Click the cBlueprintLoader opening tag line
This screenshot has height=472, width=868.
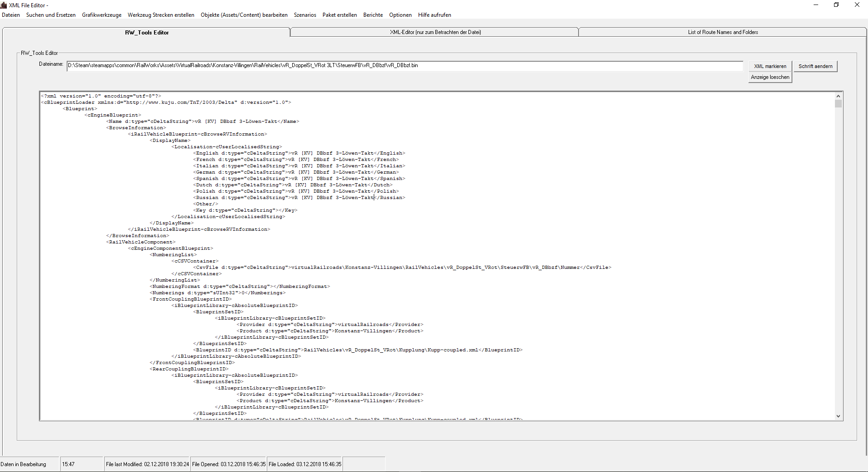point(166,102)
